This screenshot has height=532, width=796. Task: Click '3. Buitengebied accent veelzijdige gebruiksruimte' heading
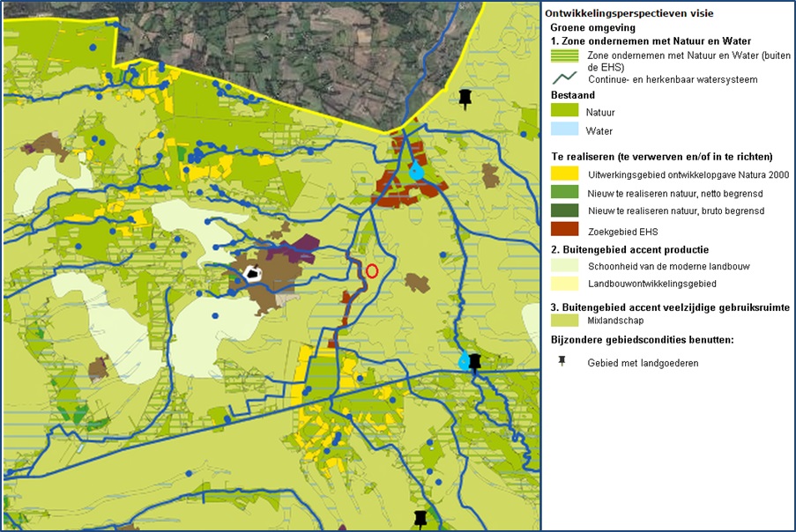tap(670, 307)
